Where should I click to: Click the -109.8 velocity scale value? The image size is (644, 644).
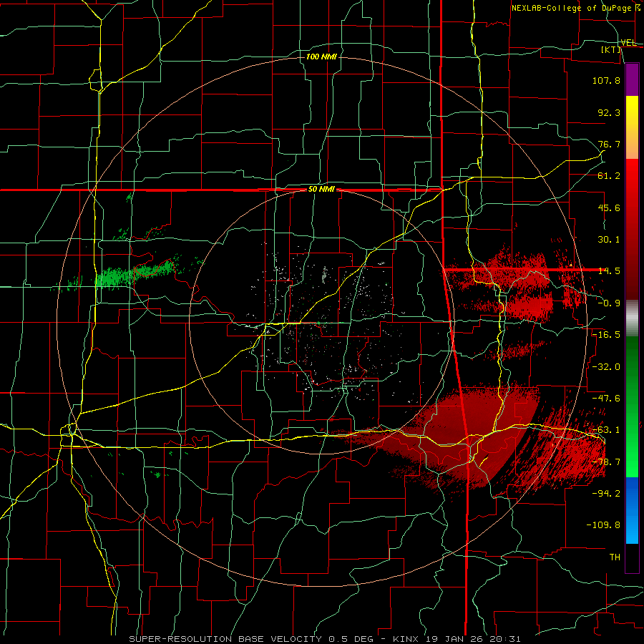[603, 525]
